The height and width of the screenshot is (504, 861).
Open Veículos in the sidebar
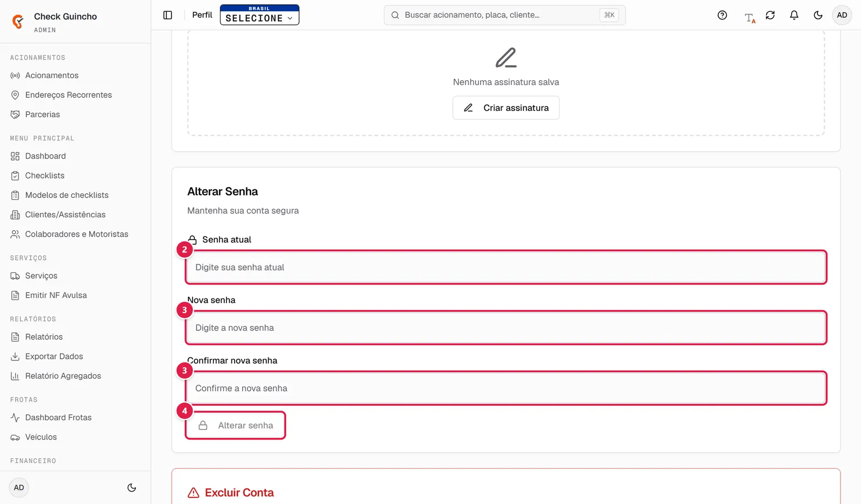click(x=41, y=437)
